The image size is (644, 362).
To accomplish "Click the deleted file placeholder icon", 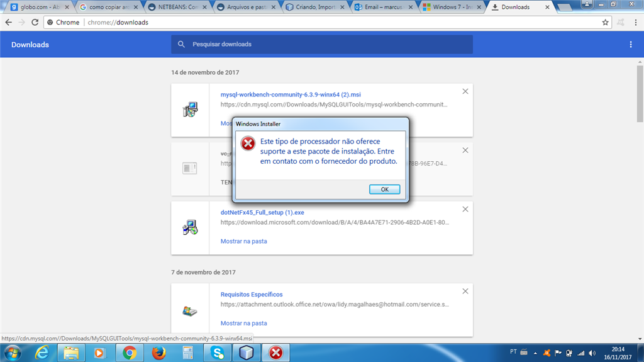I will 190,168.
